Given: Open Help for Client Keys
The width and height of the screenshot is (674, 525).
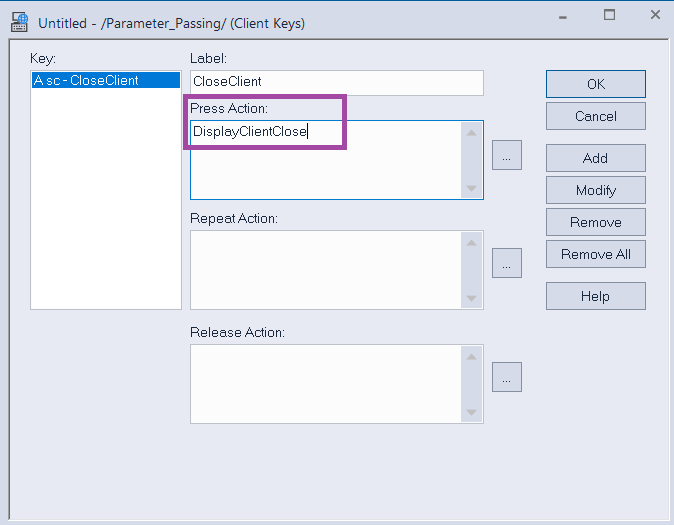Looking at the screenshot, I should [x=596, y=296].
